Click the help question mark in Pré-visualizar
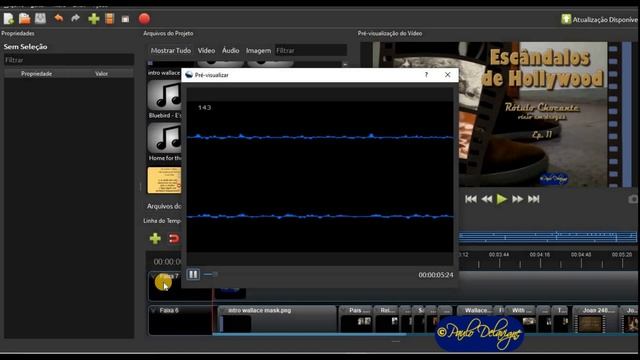Screen dimensions: 640x360 [426, 75]
